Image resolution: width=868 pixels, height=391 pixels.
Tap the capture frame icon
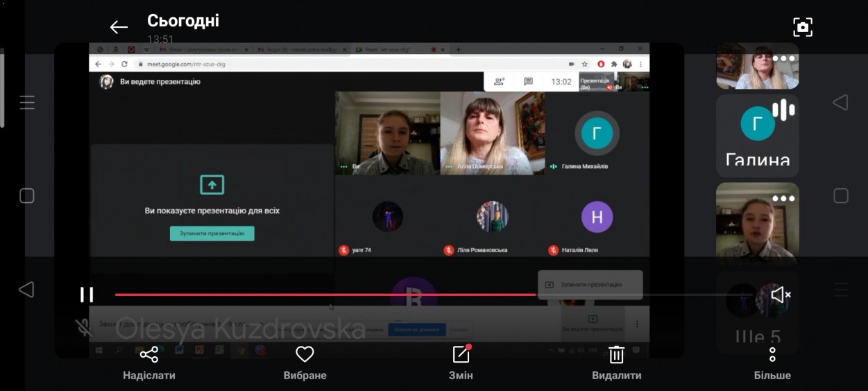coord(803,27)
